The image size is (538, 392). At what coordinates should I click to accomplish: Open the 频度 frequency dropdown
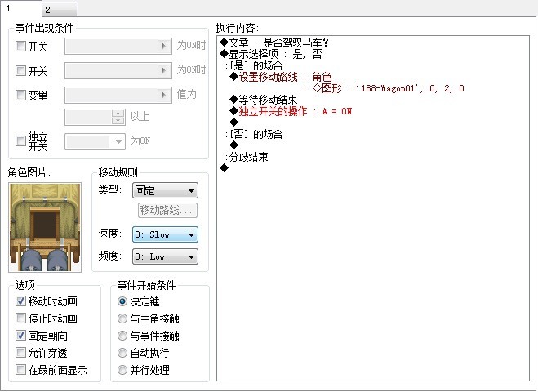[165, 256]
